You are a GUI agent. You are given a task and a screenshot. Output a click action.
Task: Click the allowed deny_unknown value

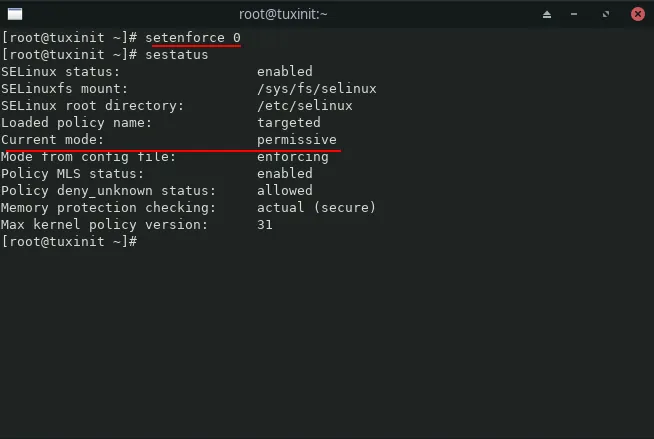pyautogui.click(x=284, y=191)
